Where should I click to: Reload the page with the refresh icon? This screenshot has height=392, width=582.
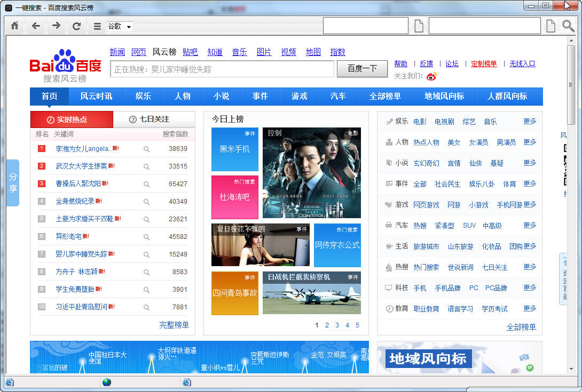(76, 26)
